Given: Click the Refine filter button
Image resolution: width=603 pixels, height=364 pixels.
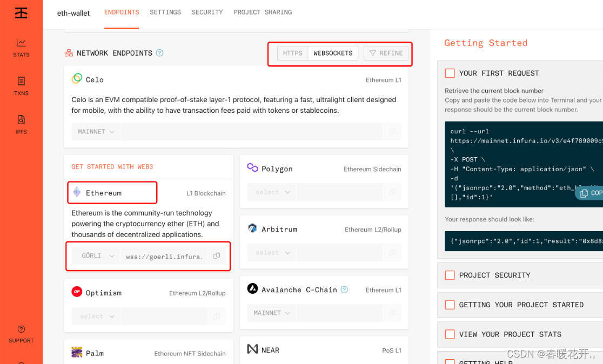Looking at the screenshot, I should click(x=386, y=53).
